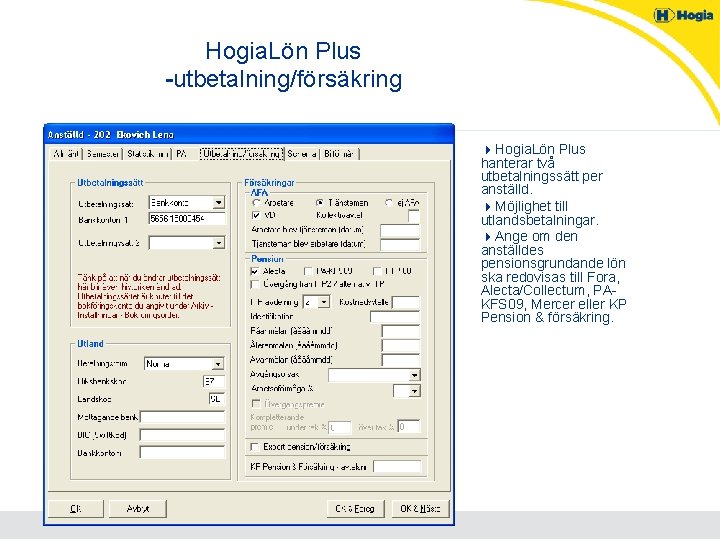Click the Identifikation field
The height and width of the screenshot is (540, 720).
(395, 316)
